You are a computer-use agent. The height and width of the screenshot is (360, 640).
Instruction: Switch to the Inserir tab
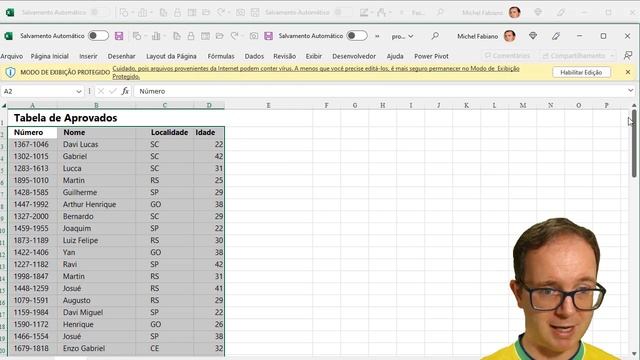pos(88,56)
